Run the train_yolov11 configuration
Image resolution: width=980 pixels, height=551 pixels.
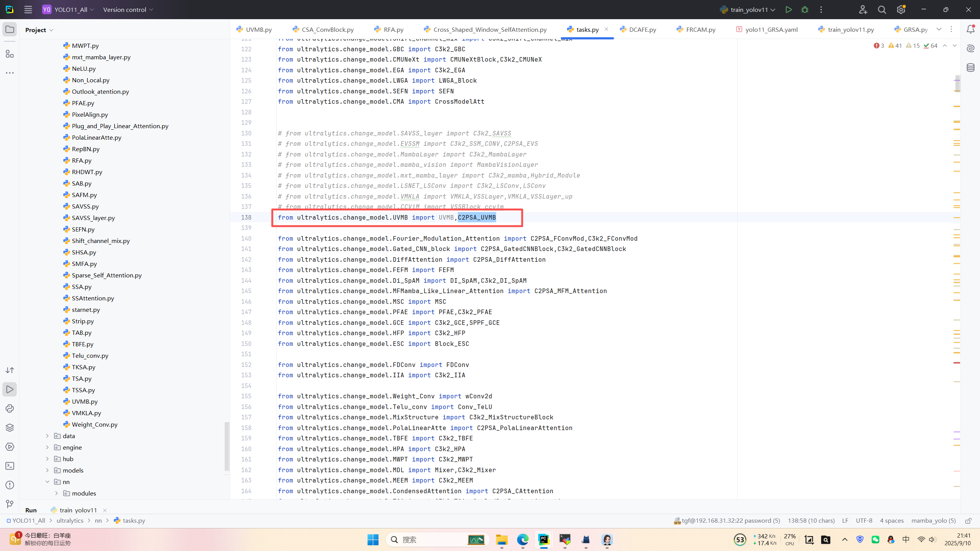pos(788,10)
